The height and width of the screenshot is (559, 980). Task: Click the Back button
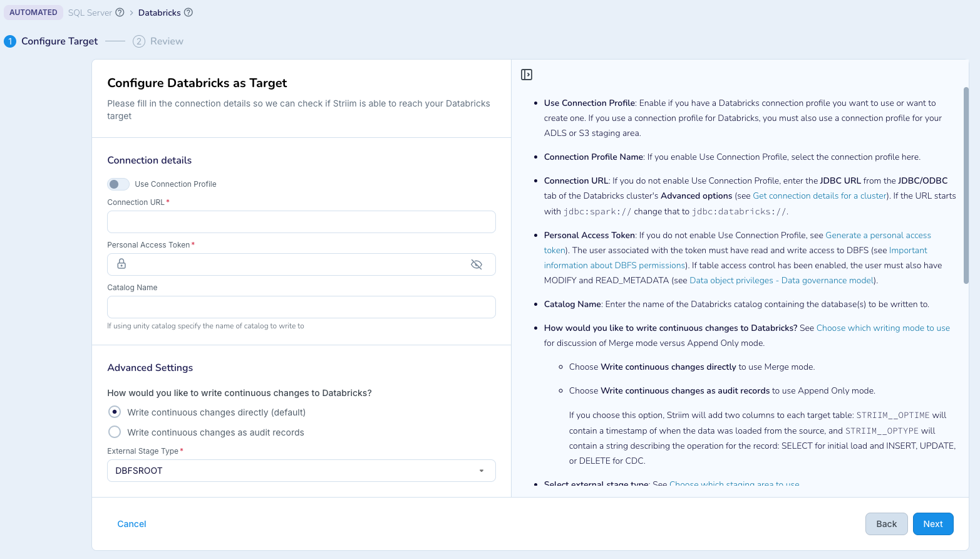886,523
